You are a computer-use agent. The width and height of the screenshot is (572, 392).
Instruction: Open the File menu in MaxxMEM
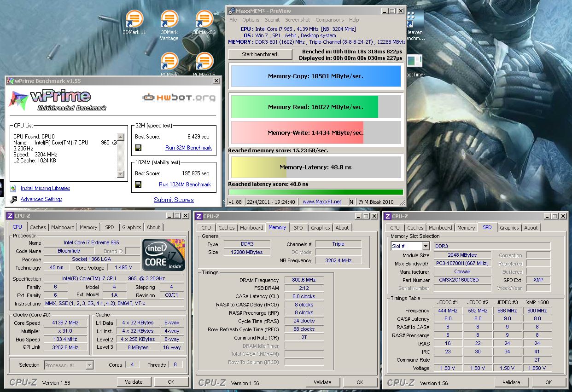tap(233, 20)
